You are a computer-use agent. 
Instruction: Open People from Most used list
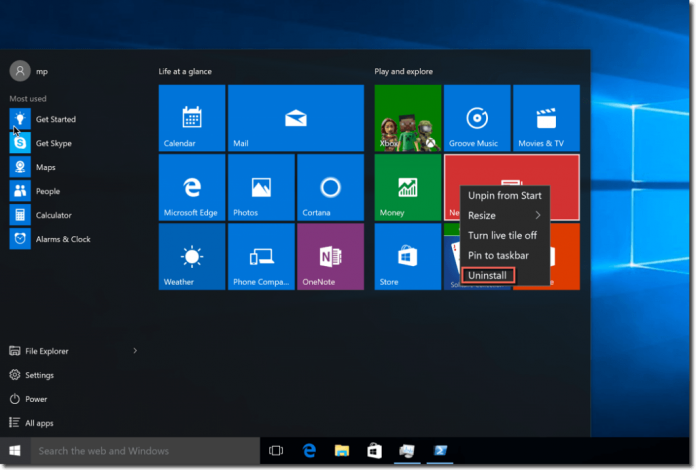[35, 191]
